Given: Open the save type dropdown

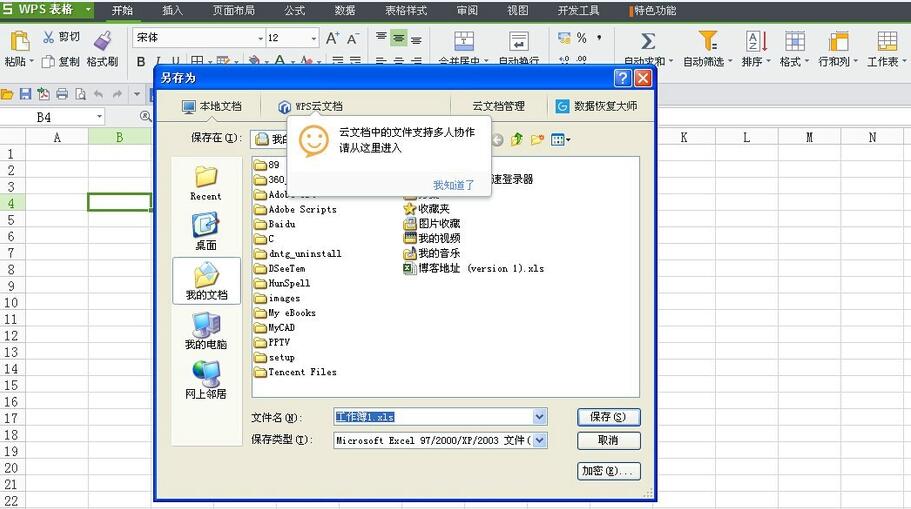Looking at the screenshot, I should (539, 440).
